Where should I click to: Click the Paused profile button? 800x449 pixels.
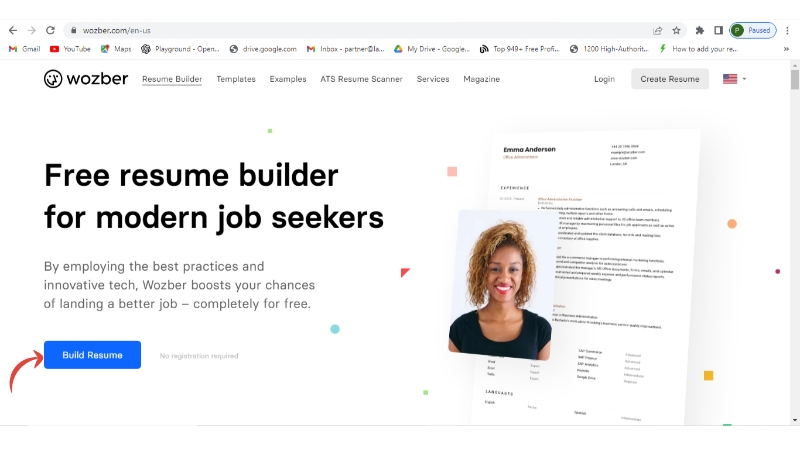coord(753,31)
